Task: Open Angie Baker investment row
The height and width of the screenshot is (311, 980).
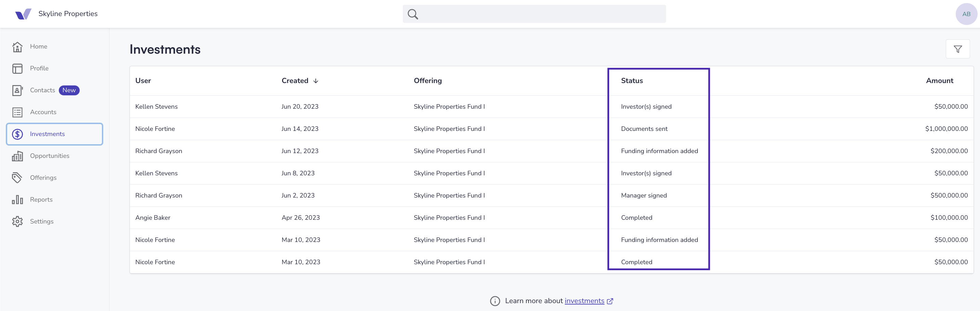Action: (x=551, y=217)
